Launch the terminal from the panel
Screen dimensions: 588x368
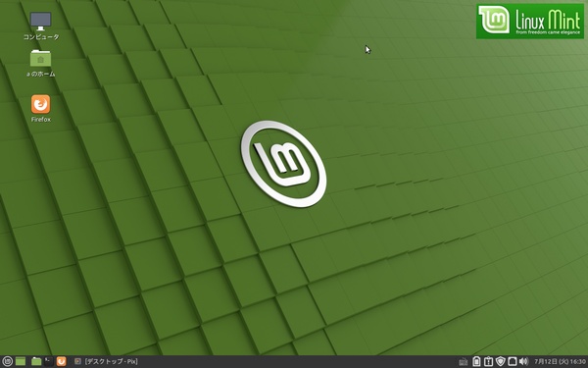(49, 361)
